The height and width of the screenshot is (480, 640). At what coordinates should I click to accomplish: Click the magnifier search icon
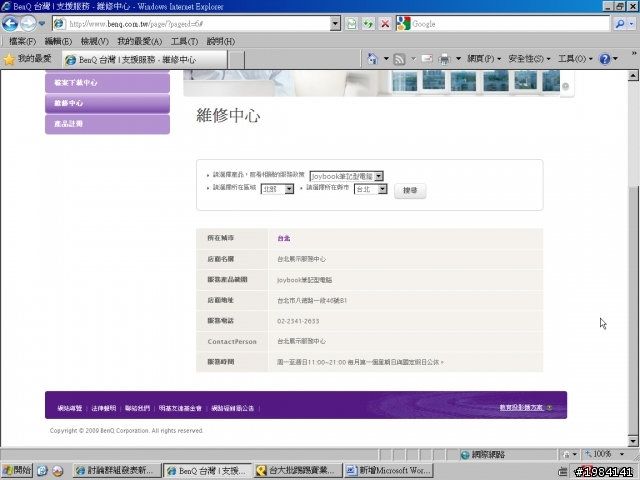[x=620, y=24]
